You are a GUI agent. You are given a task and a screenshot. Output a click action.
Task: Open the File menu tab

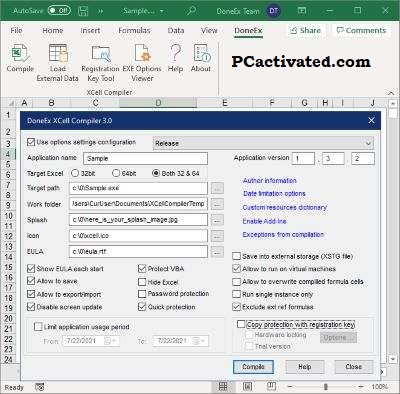point(16,31)
